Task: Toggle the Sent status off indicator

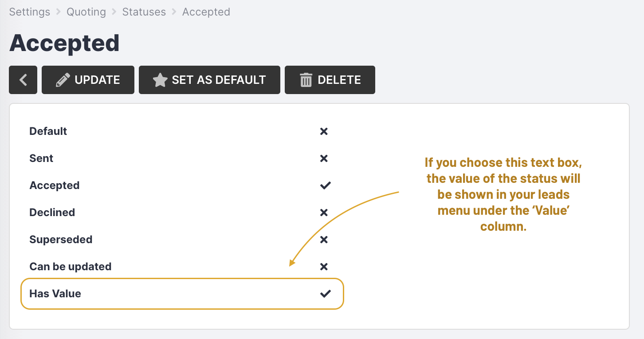Action: tap(324, 158)
